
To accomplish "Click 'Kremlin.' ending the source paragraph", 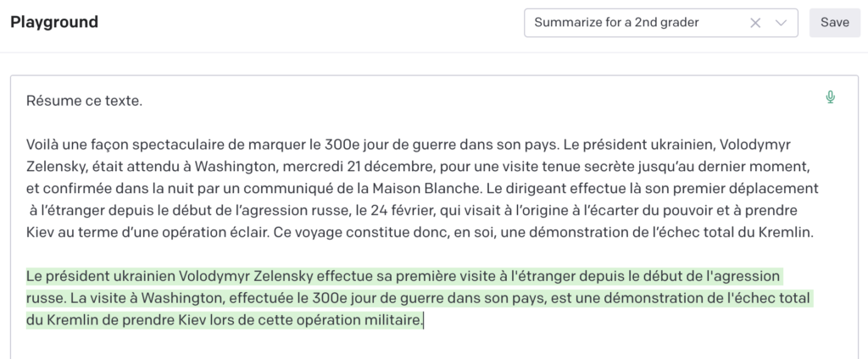I will (x=790, y=232).
